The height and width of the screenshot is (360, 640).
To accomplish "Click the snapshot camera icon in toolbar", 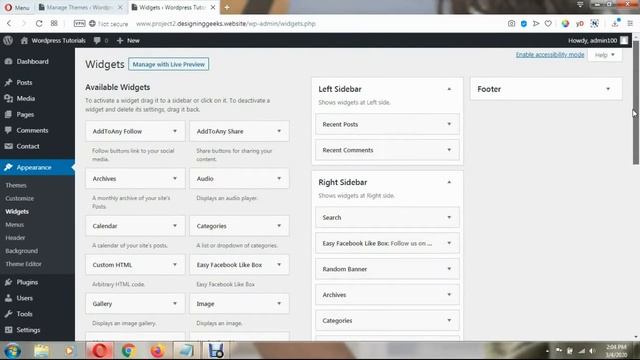I will click(511, 24).
